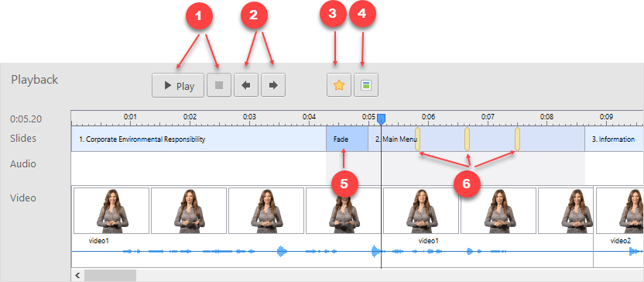Select the Main Menu slide block

click(477, 139)
